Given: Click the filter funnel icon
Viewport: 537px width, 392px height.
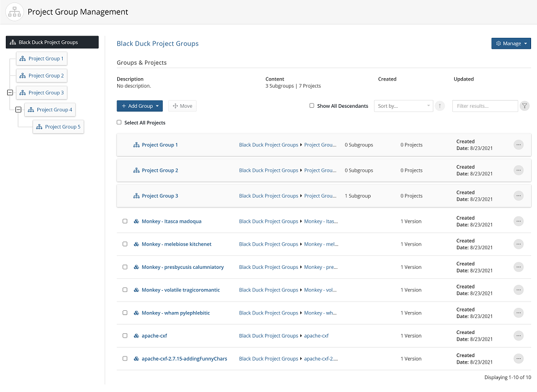Looking at the screenshot, I should click(525, 106).
